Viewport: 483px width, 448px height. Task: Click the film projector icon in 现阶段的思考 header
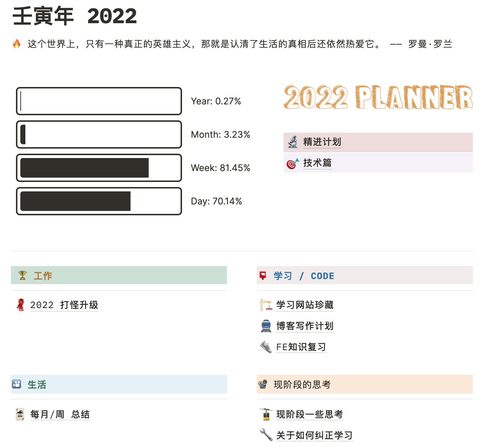pyautogui.click(x=263, y=384)
